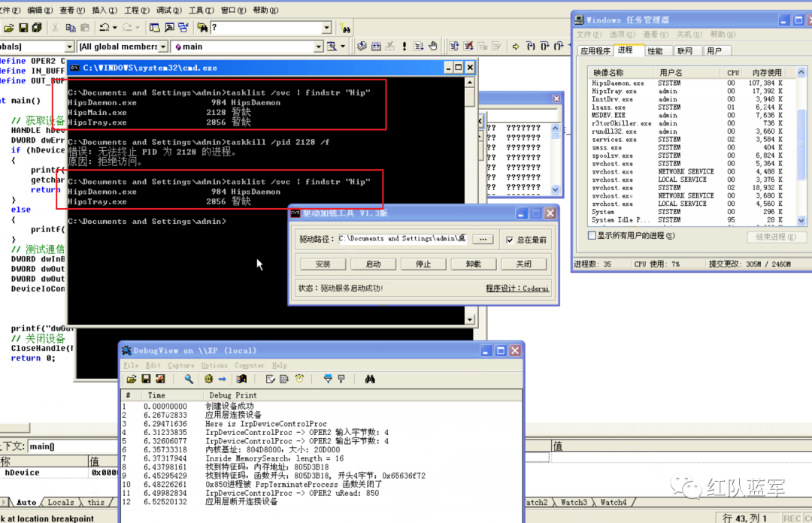Select HipsDaemon.exe row in Task Manager
This screenshot has height=523, width=812.
click(692, 83)
